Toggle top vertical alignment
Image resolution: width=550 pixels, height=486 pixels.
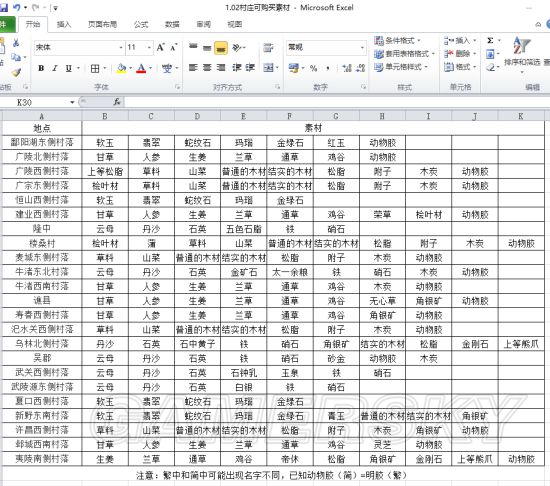193,47
